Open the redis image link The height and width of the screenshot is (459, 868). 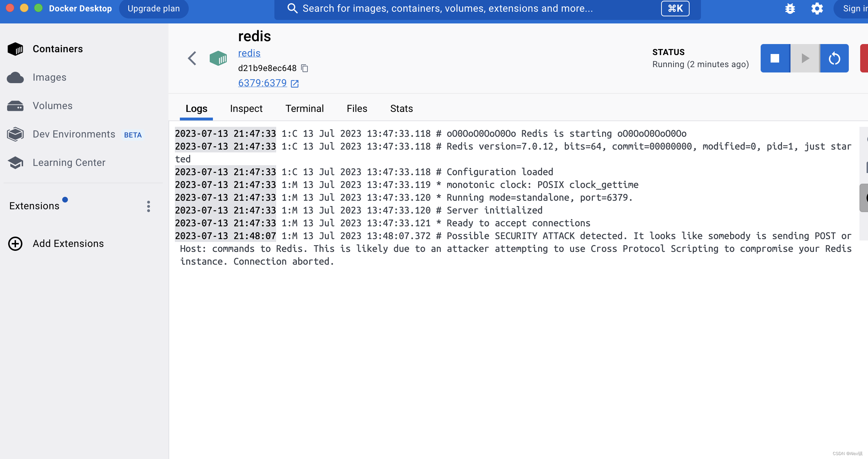tap(249, 53)
